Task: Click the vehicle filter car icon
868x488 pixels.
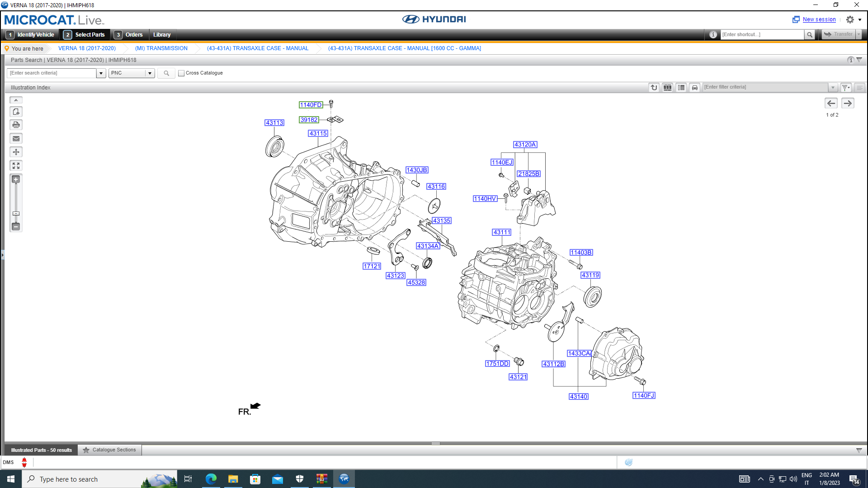Action: 694,87
